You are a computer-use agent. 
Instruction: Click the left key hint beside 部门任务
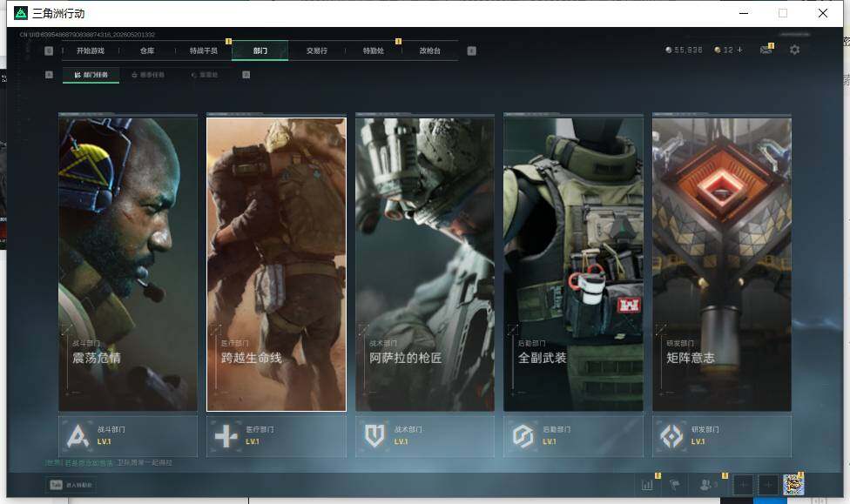(49, 75)
